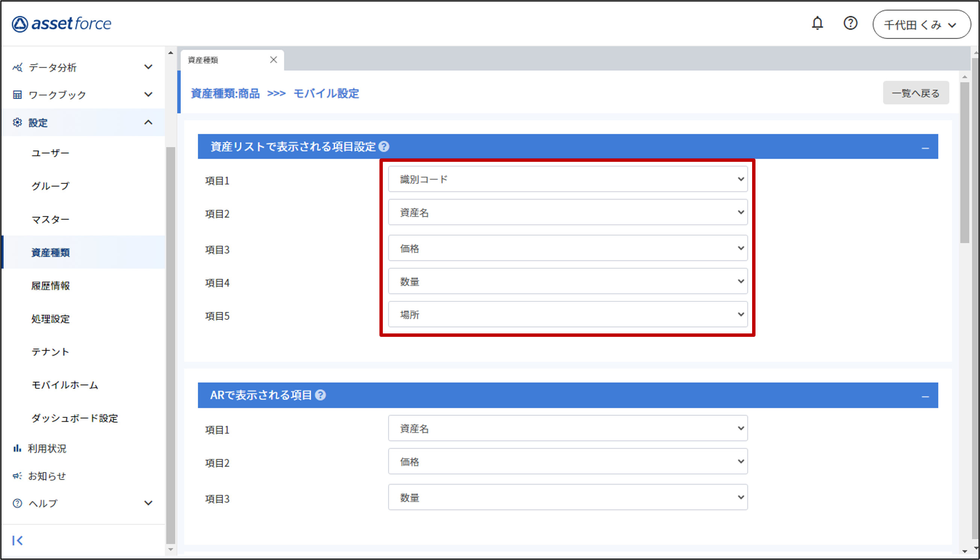
Task: Click help icon beside ARで表示される項目
Action: [320, 395]
